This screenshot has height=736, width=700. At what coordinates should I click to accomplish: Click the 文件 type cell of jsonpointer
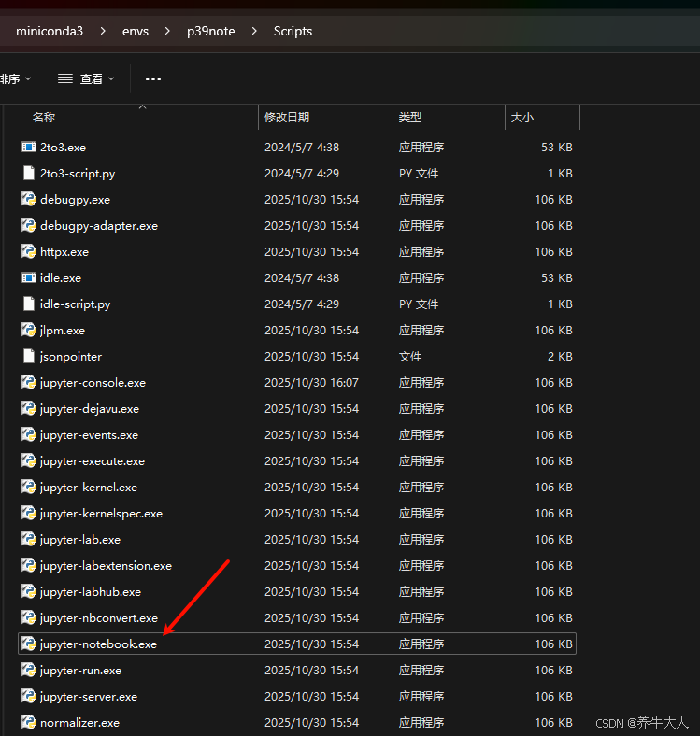(409, 357)
